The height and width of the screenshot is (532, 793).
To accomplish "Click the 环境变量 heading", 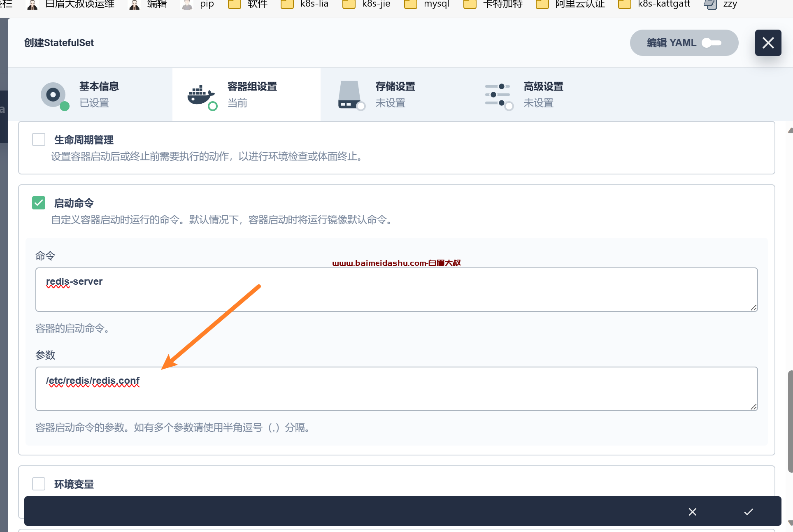I will click(74, 484).
